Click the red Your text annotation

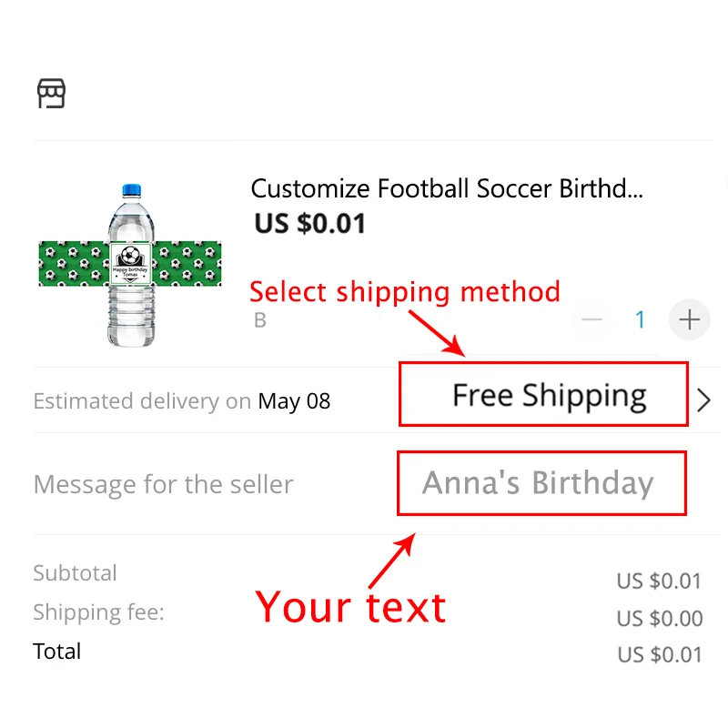click(351, 607)
